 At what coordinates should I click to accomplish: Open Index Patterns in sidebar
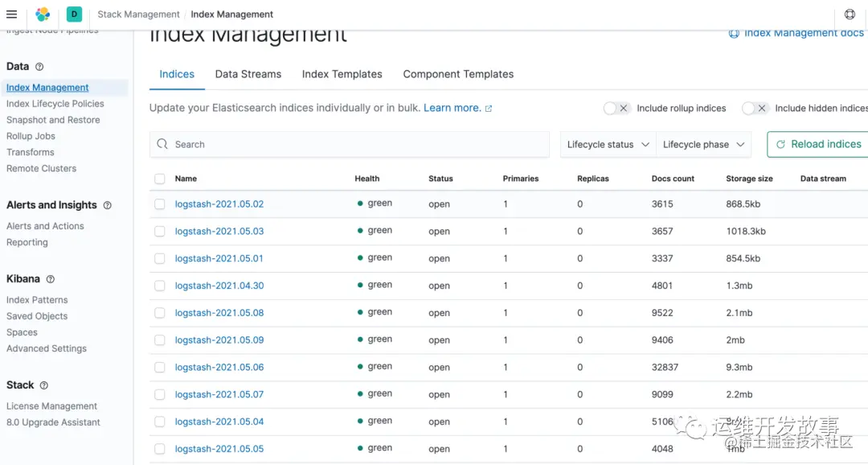click(37, 300)
